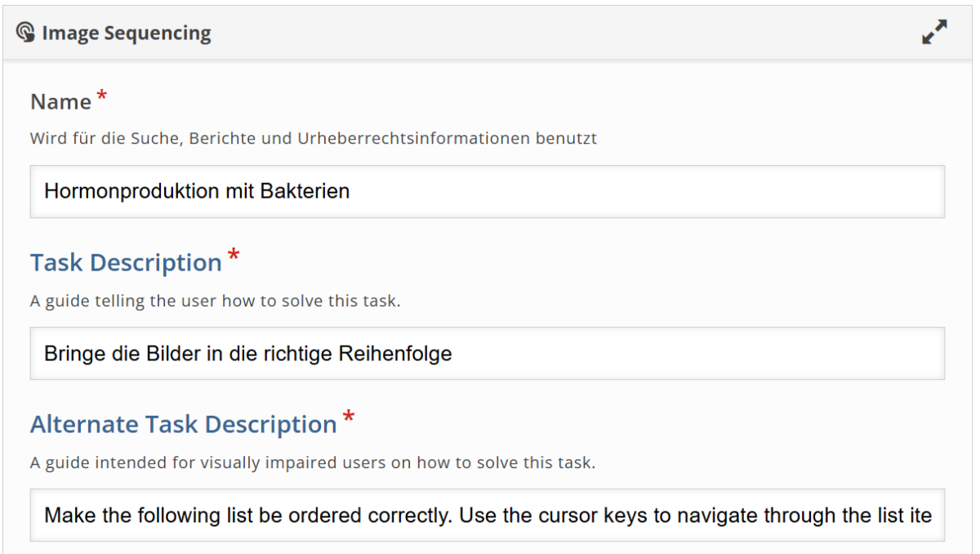The image size is (980, 554).
Task: Click the asterisk next to Alternate Task Description
Action: coord(349,418)
